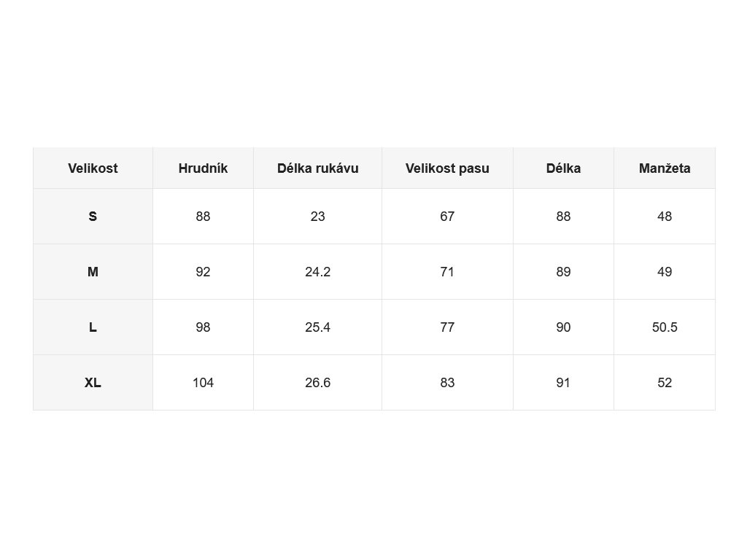Select the Hrudník column header

click(x=203, y=168)
